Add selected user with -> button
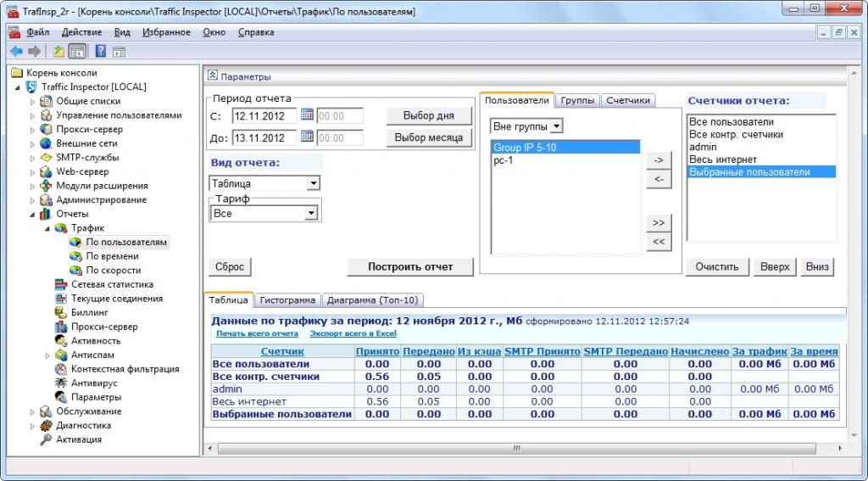 point(659,160)
